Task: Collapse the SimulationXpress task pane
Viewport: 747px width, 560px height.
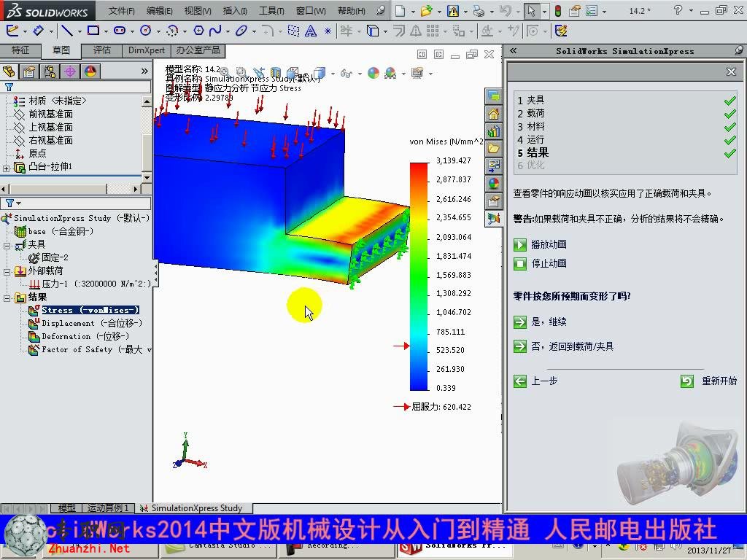Action: (x=513, y=51)
